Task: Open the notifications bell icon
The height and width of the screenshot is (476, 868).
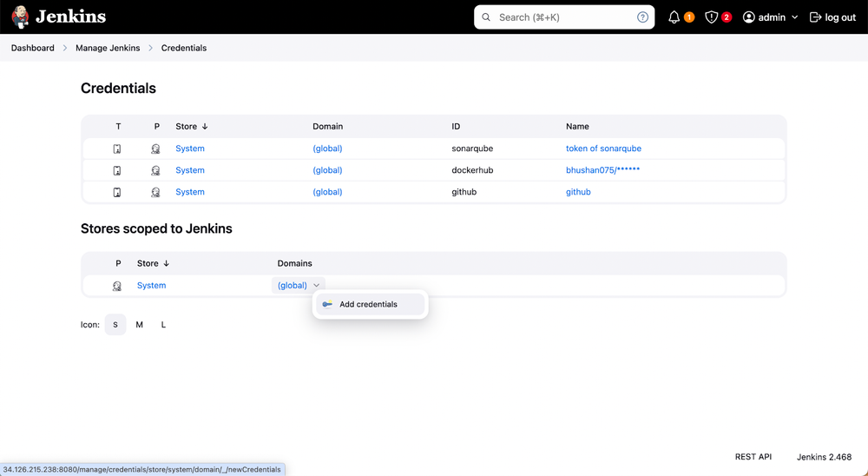Action: pyautogui.click(x=674, y=17)
